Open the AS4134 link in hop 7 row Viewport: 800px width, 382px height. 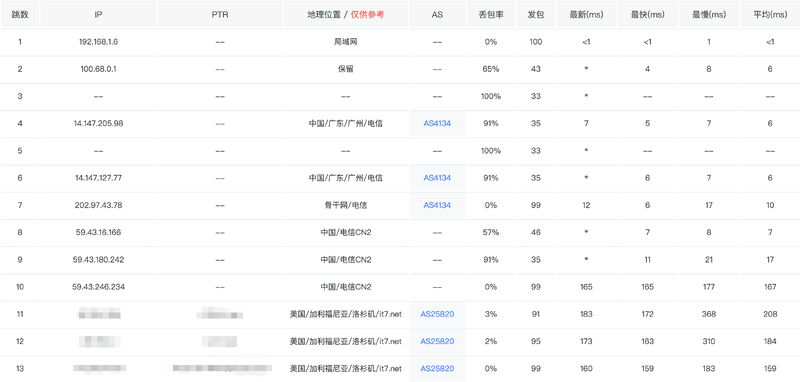(437, 205)
